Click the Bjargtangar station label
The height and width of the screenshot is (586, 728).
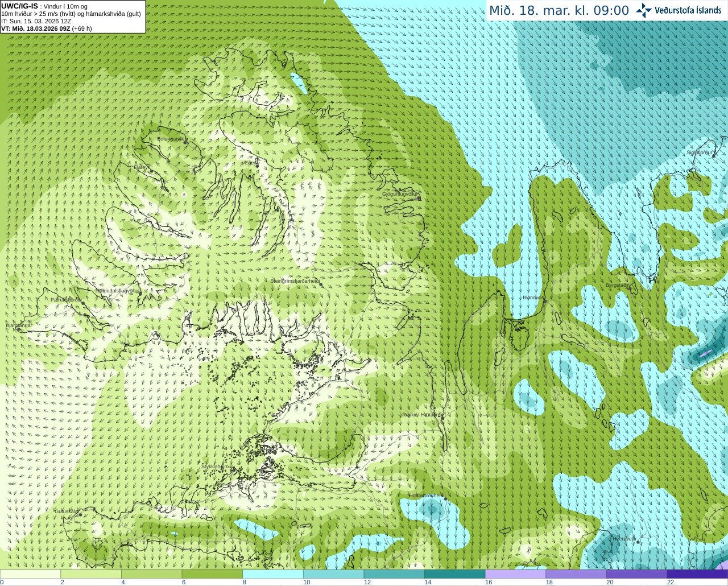(x=19, y=325)
